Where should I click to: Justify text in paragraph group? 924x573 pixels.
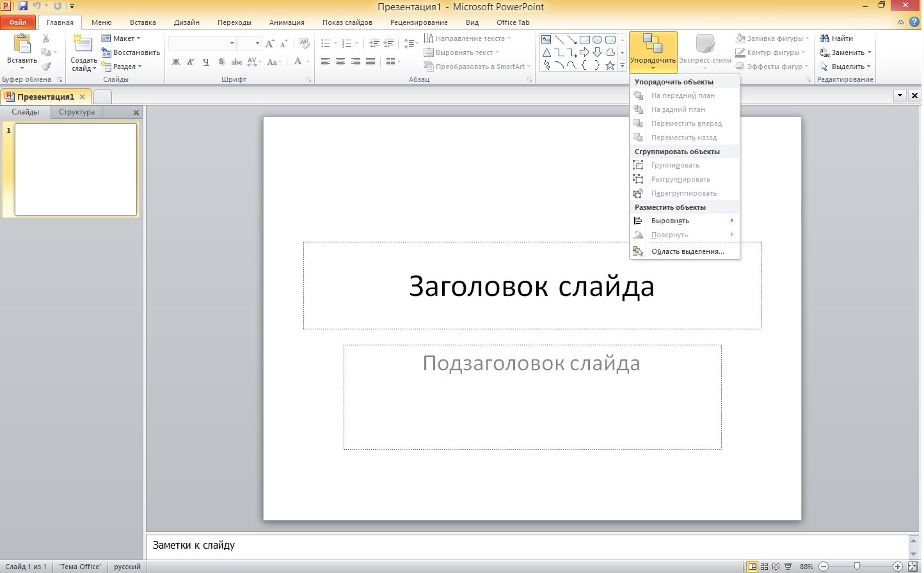tap(370, 62)
